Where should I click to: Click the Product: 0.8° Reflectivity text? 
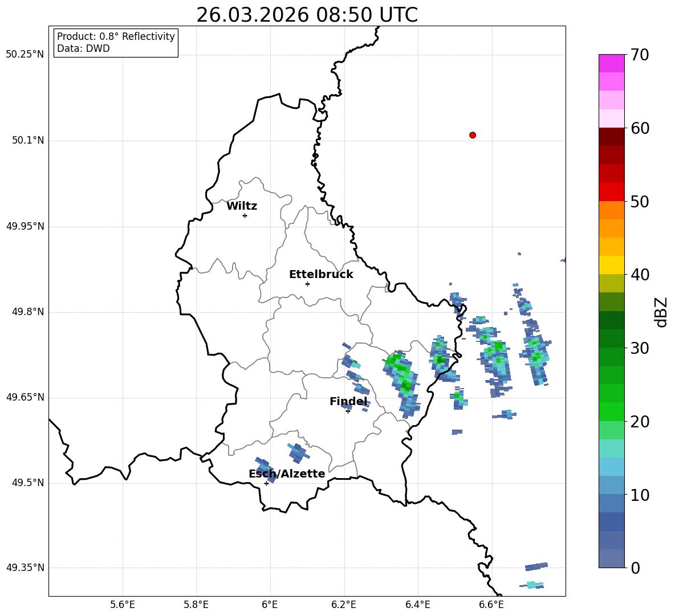(x=116, y=36)
